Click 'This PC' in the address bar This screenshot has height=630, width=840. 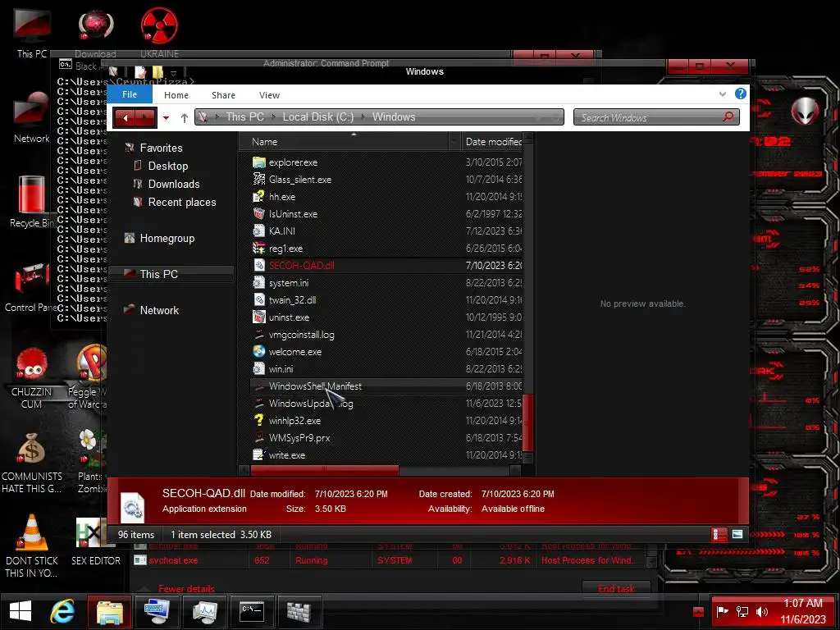[244, 116]
